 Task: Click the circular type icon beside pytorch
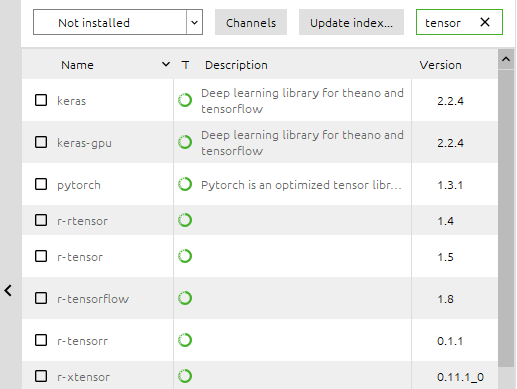185,184
